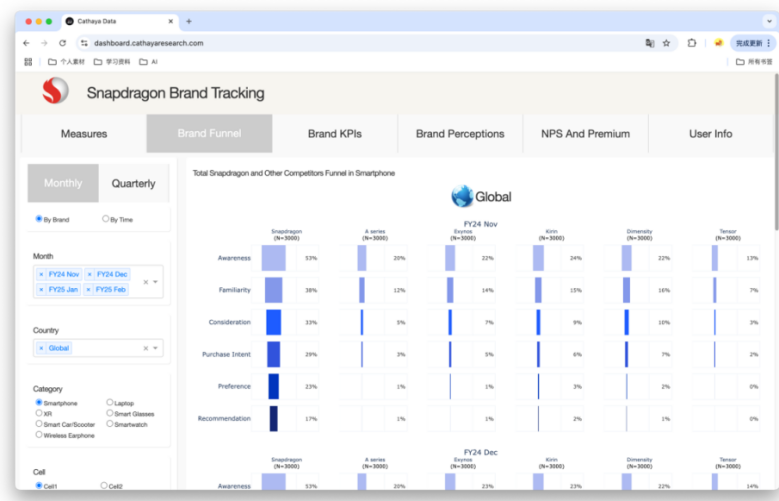Click the translate page icon
Viewport: 779px width, 501px height.
649,43
